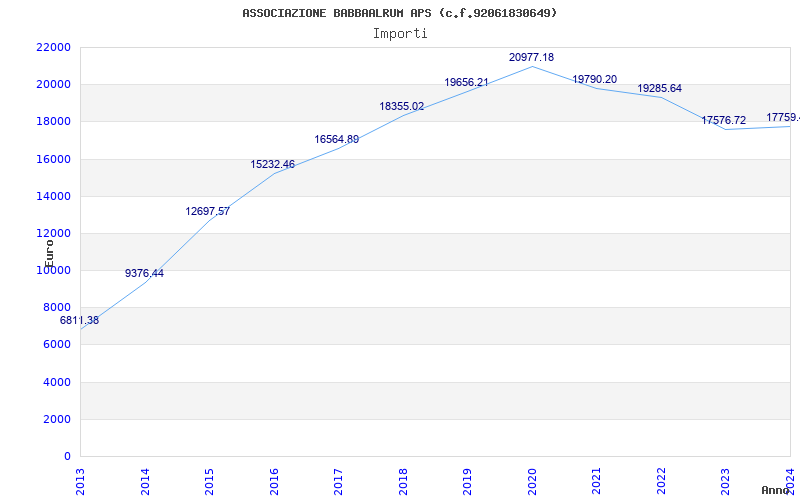This screenshot has height=500, width=800.
Task: Click the 4000 y-axis tick label
Action: coord(57,382)
